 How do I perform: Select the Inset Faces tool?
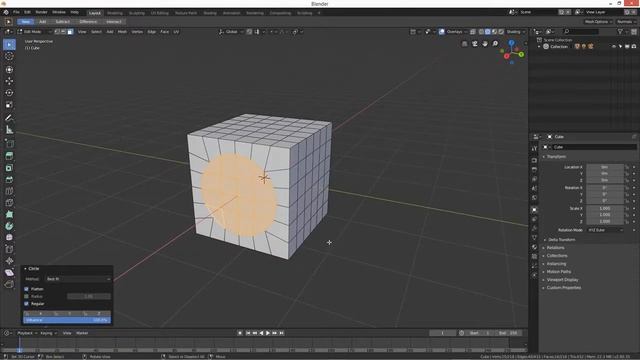[x=9, y=168]
